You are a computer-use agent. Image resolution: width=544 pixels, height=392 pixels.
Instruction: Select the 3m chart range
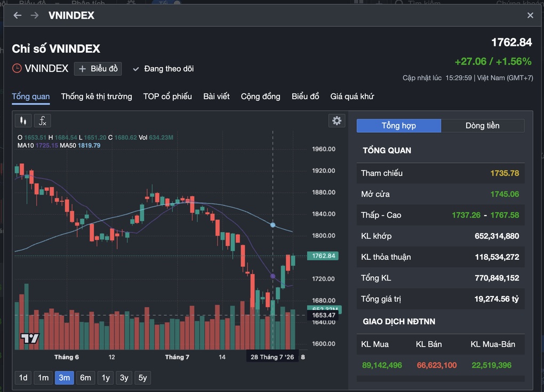64,378
